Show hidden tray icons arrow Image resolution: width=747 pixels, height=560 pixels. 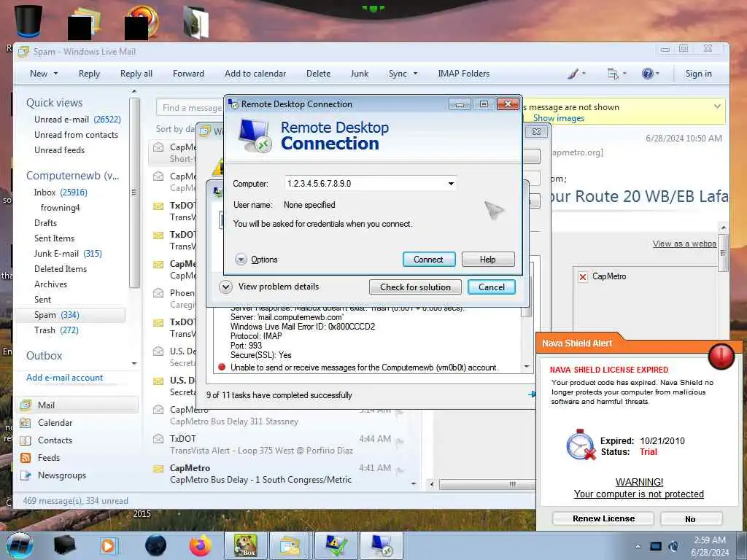tap(638, 546)
